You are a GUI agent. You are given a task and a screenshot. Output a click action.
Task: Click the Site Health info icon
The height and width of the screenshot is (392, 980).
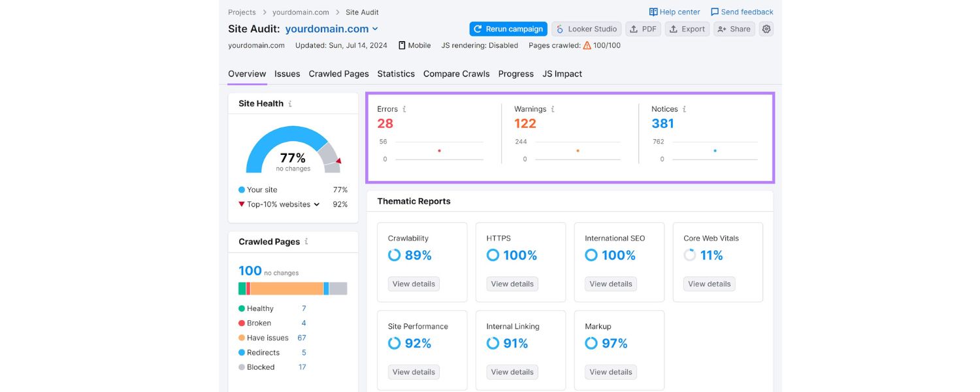point(290,104)
